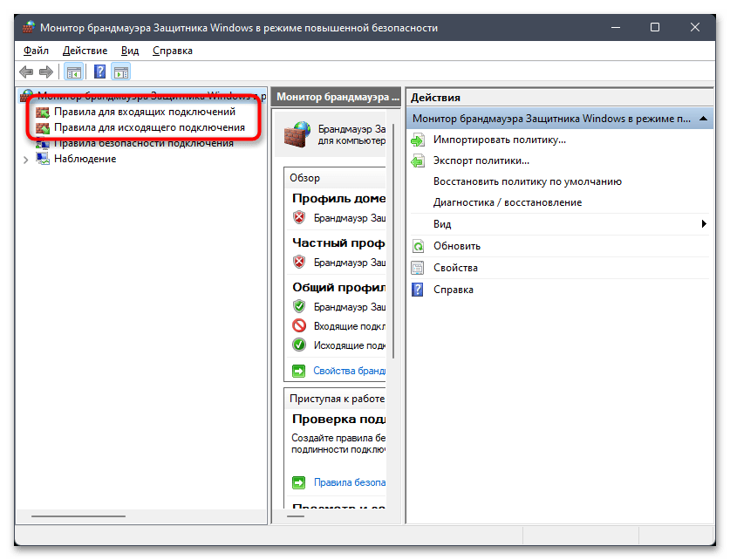Click Импортировать политику action

500,140
